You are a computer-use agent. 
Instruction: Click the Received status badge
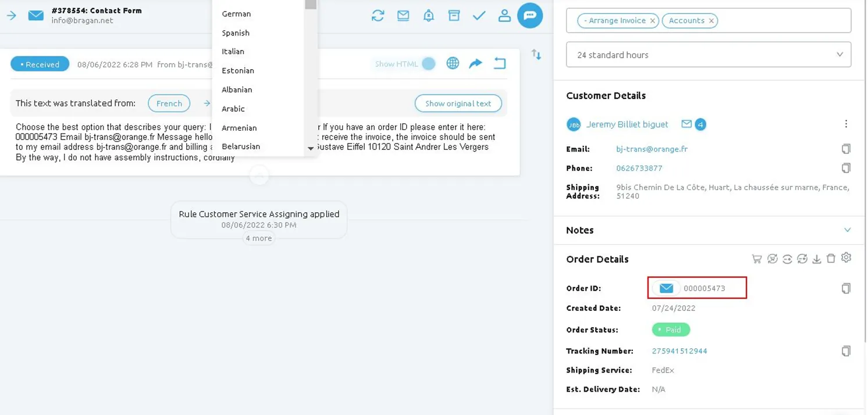(x=40, y=64)
